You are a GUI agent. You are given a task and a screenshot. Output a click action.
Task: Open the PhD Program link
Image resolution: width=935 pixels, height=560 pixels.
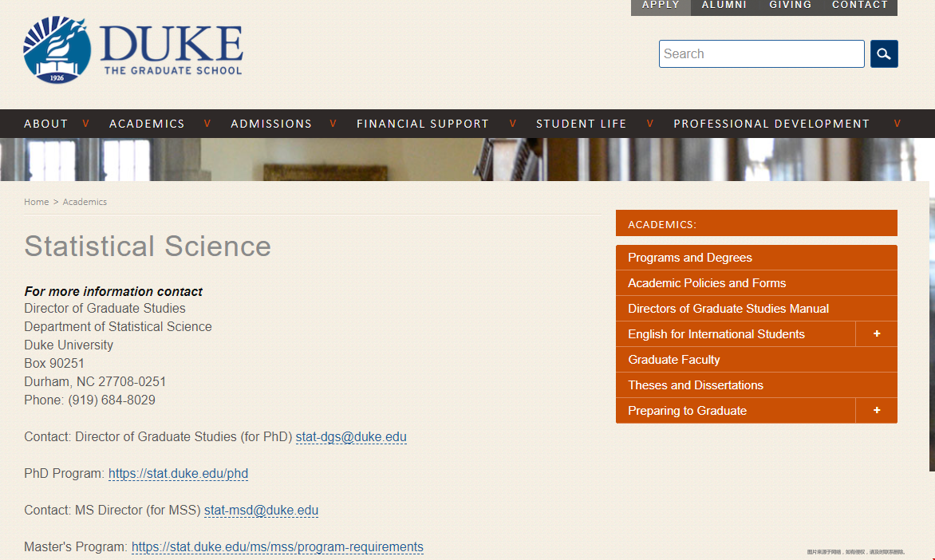[x=178, y=473]
